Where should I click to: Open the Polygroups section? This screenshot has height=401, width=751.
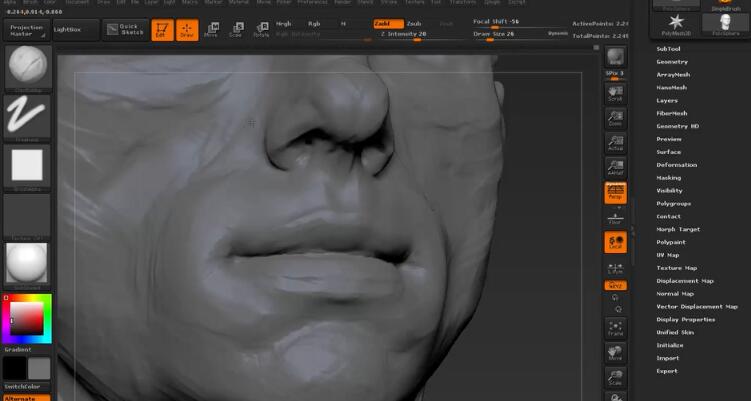pos(673,204)
